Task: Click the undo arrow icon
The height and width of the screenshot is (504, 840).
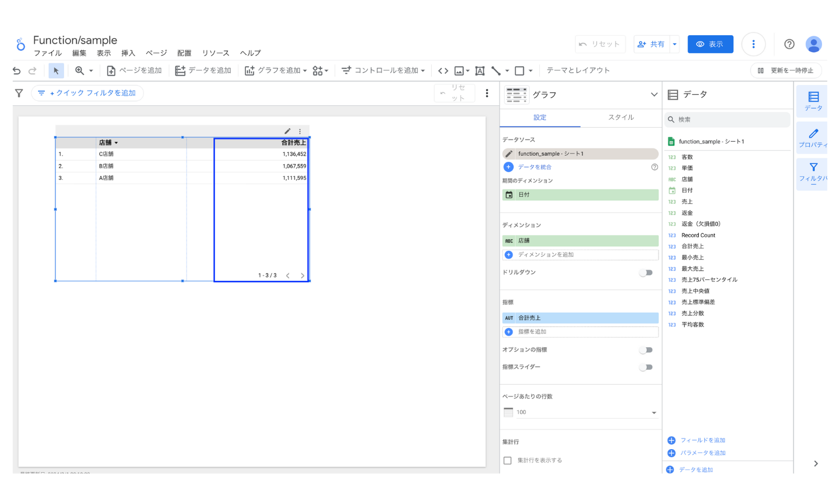Action: [17, 71]
